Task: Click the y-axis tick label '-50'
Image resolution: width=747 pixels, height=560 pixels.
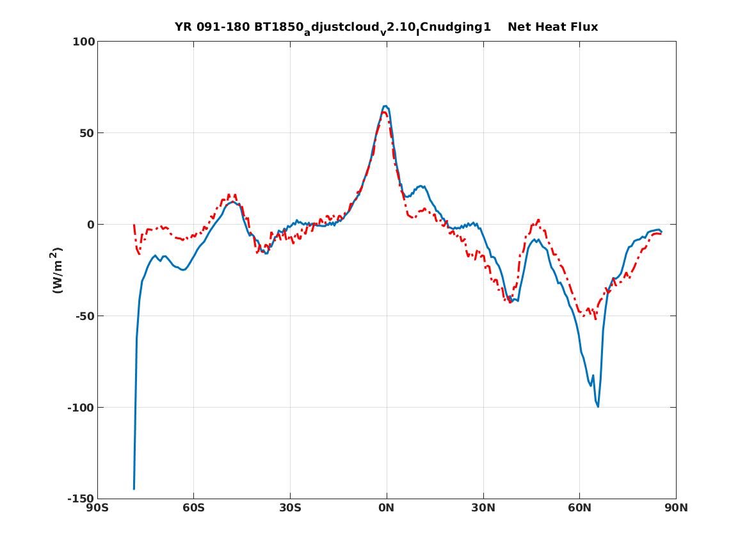Action: (x=84, y=316)
